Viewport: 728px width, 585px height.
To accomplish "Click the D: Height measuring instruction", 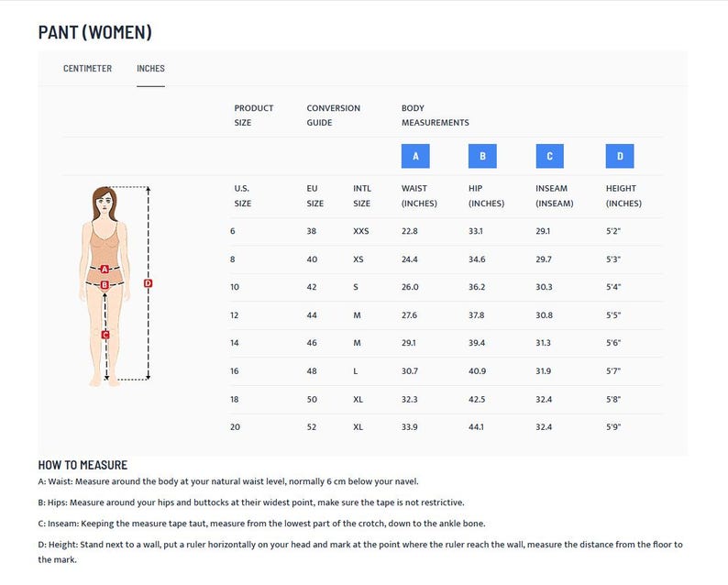I will 360,552.
